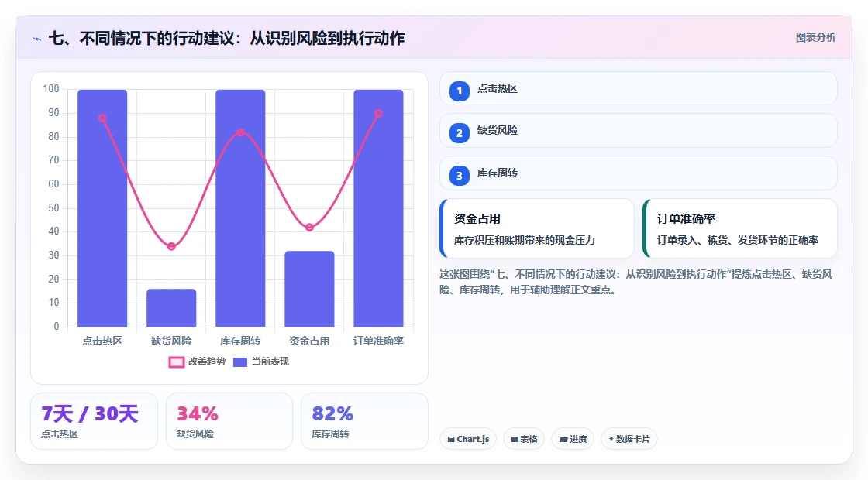
Task: Click the 库存周转 bar in the chart
Action: (240, 208)
